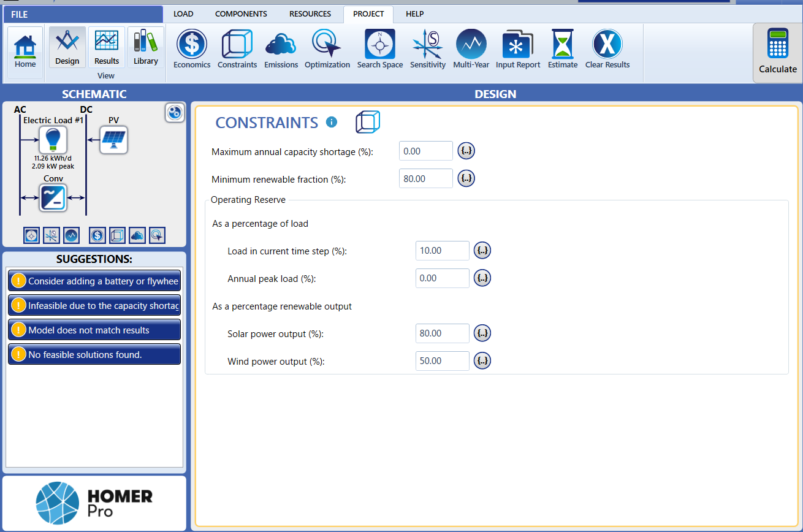This screenshot has height=532, width=803.
Task: Expand variables for Minimum renewable fraction
Action: [x=466, y=178]
